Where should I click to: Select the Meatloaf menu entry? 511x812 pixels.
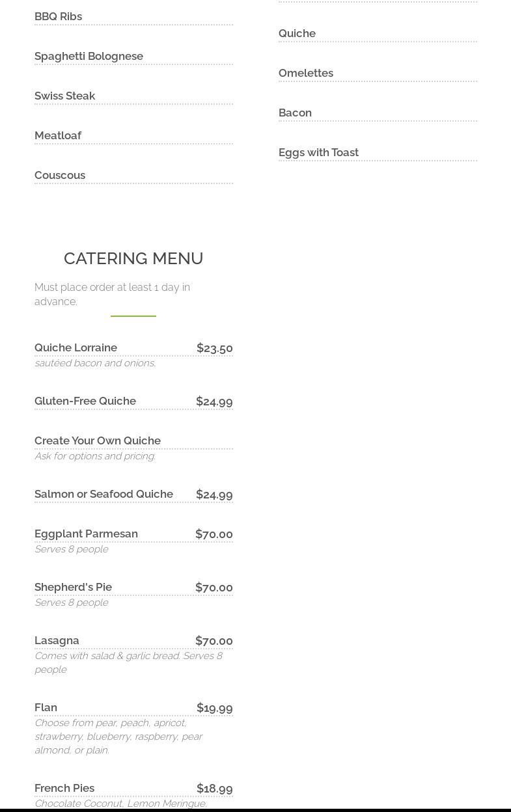[x=58, y=135]
